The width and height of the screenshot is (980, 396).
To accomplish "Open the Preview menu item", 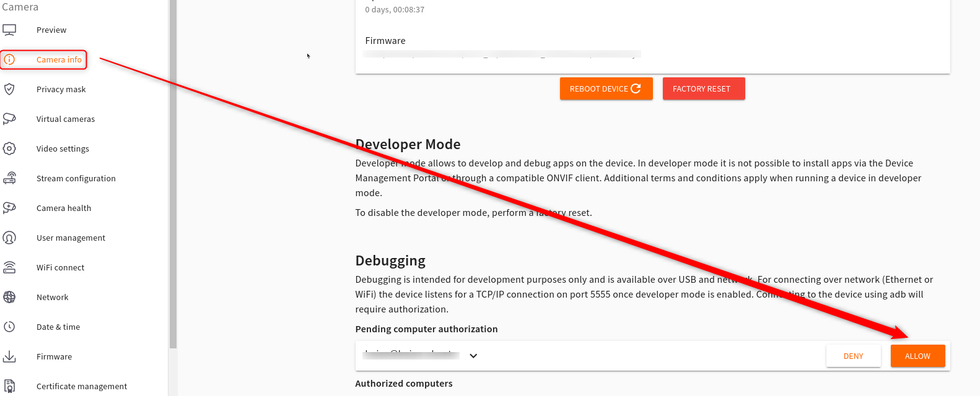I will (x=51, y=30).
